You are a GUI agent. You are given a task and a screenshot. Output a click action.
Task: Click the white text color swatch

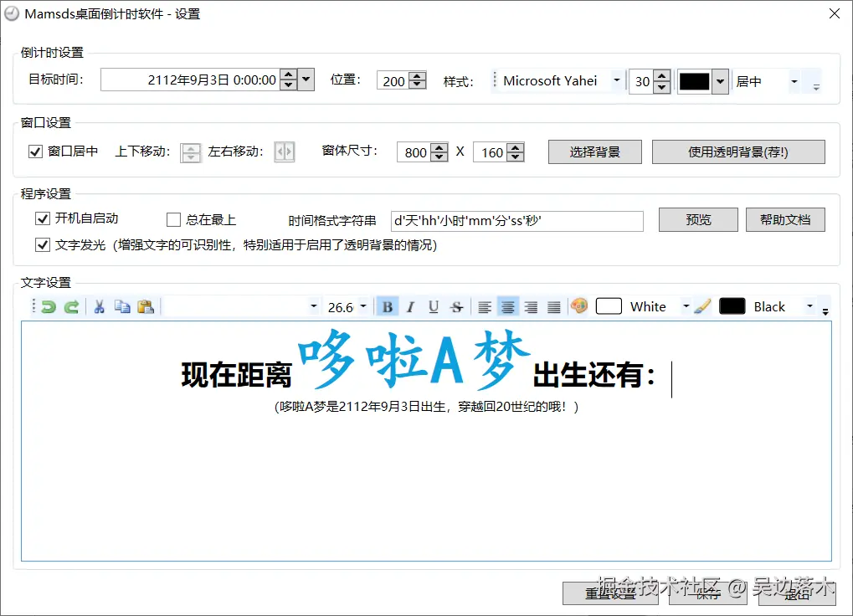coord(609,306)
